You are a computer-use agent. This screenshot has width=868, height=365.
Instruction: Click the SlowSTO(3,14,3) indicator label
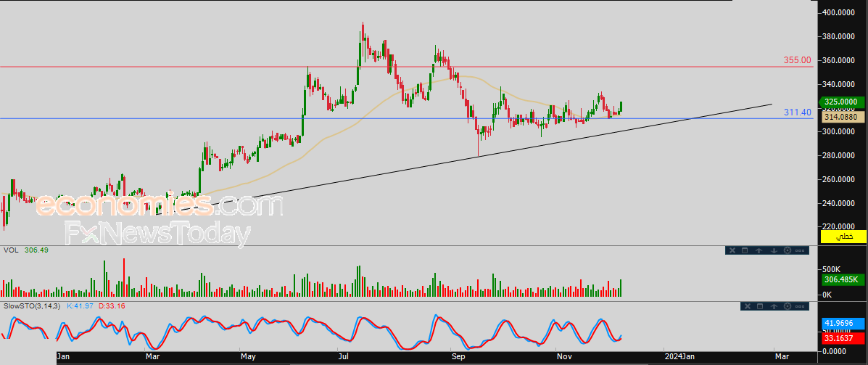click(32, 305)
